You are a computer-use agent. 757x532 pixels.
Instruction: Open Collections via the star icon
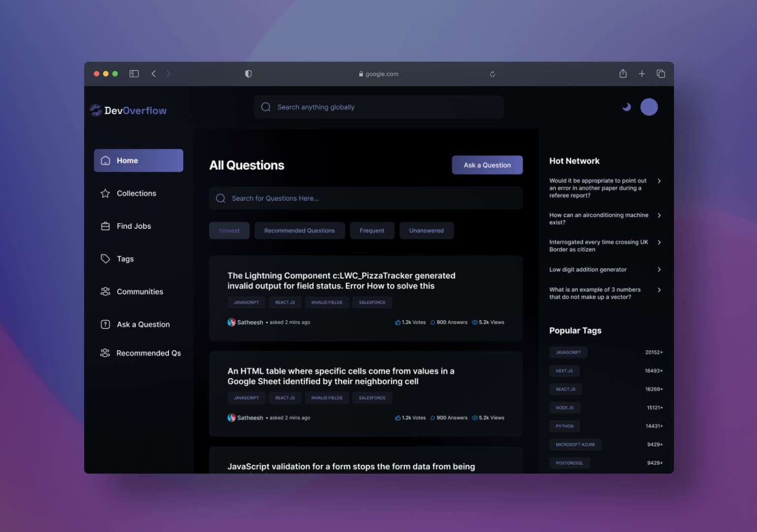pyautogui.click(x=105, y=193)
